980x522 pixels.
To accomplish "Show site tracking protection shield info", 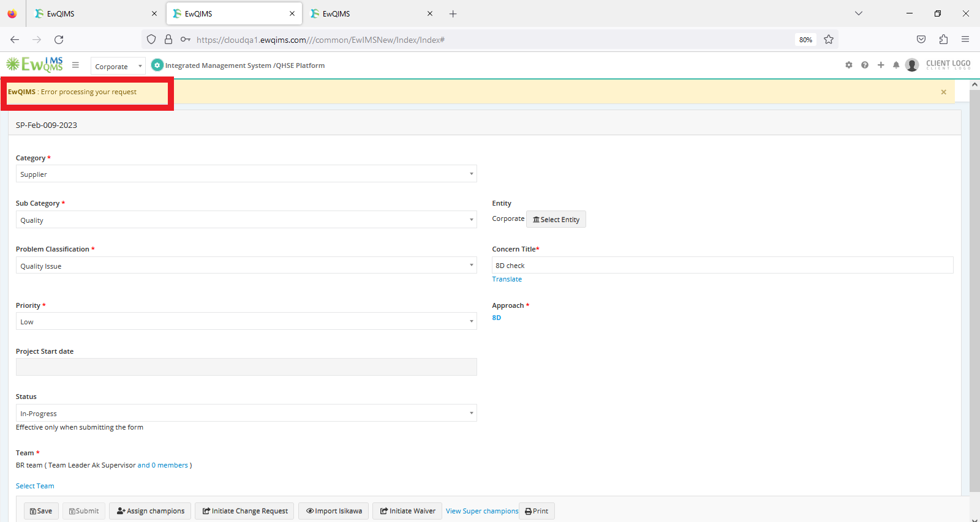I will (151, 39).
